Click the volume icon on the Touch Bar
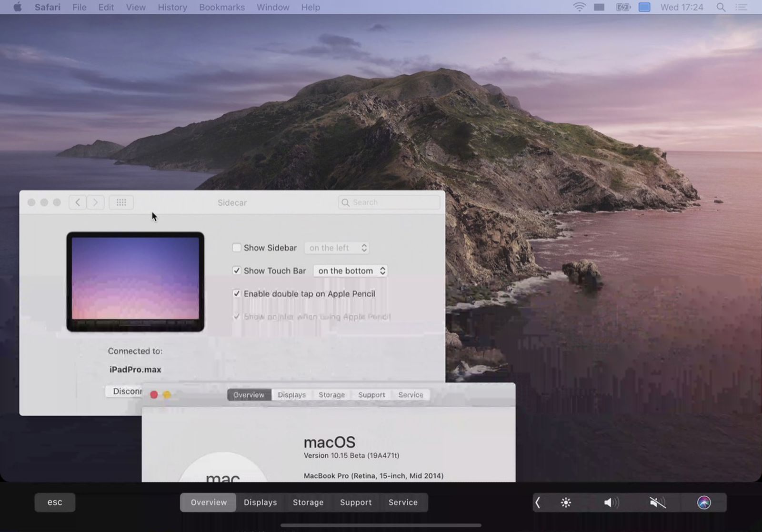The width and height of the screenshot is (762, 532). click(x=611, y=502)
